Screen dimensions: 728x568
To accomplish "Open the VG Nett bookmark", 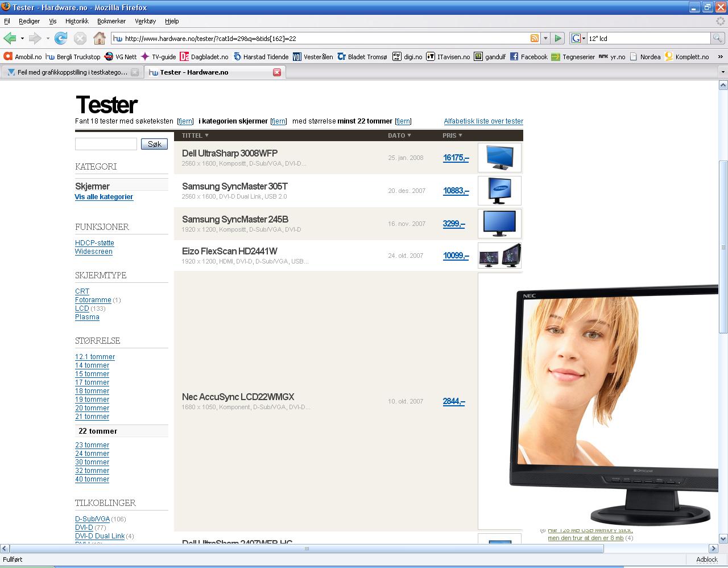I will [121, 56].
